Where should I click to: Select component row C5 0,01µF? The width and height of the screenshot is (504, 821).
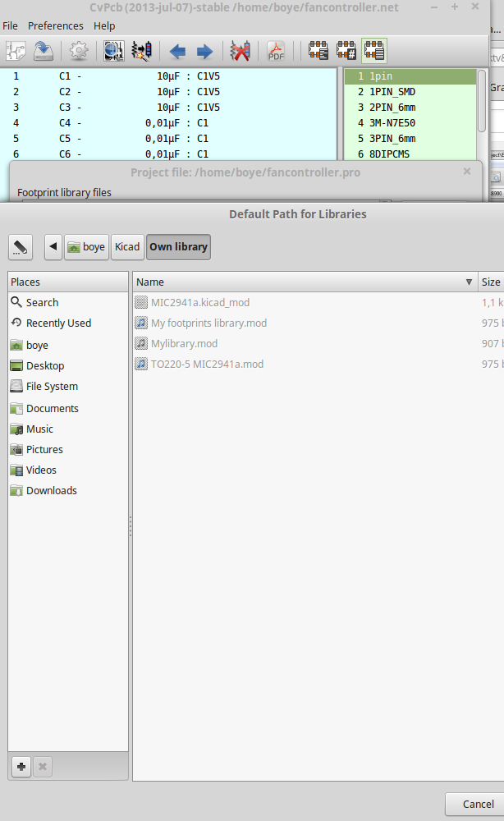(x=168, y=139)
